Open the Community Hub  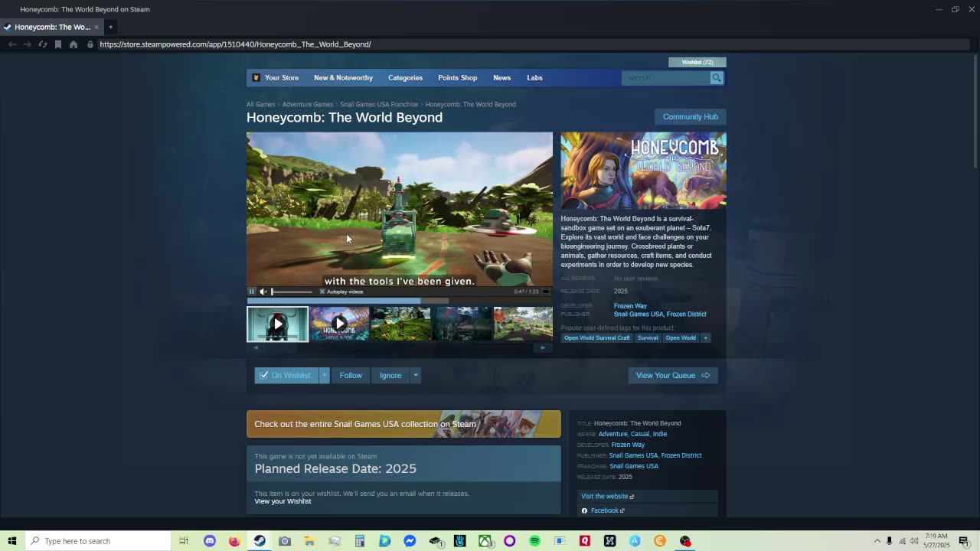690,116
